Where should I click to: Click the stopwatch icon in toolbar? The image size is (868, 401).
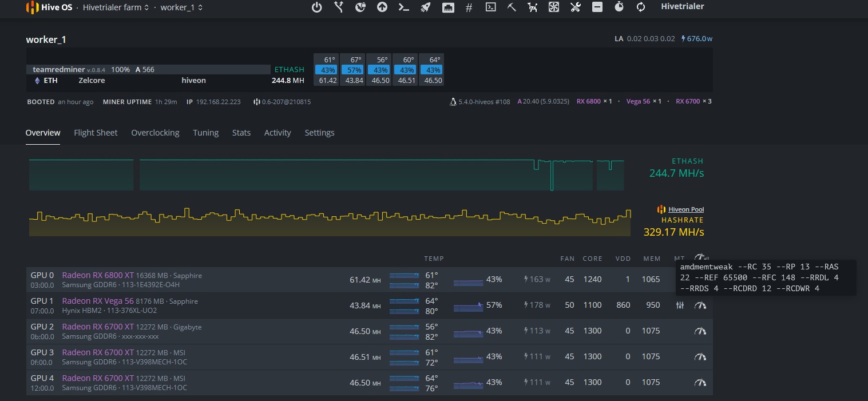[619, 7]
